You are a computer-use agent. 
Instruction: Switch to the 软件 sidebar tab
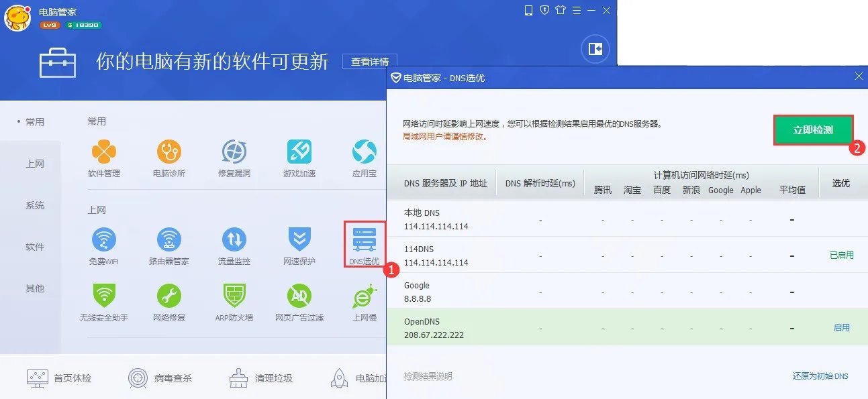coord(35,247)
